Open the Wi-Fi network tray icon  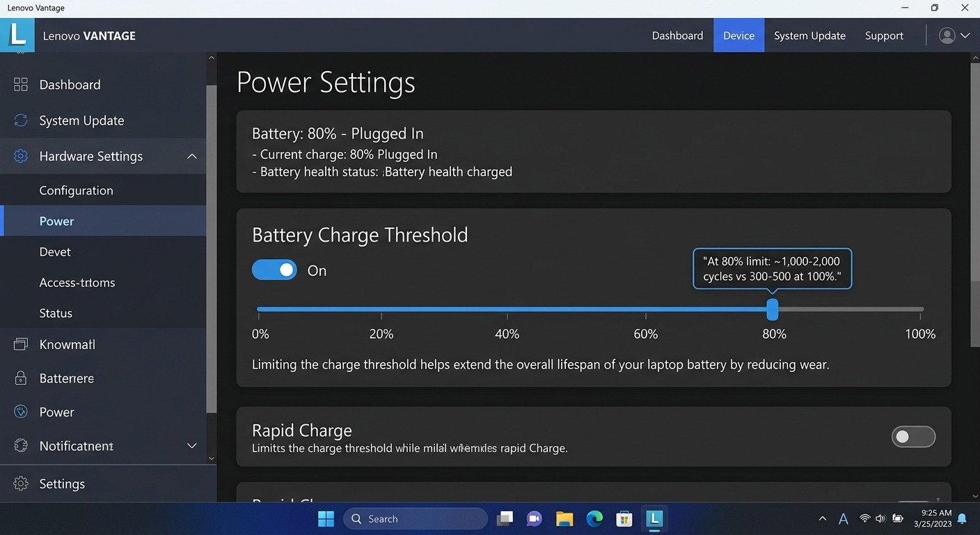865,518
